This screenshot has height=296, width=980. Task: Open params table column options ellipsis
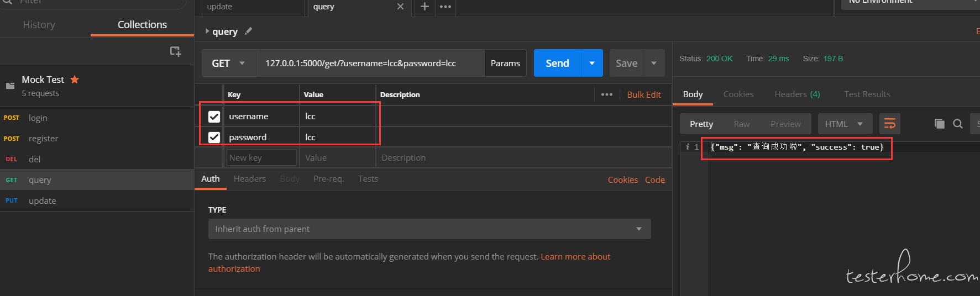[x=607, y=94]
